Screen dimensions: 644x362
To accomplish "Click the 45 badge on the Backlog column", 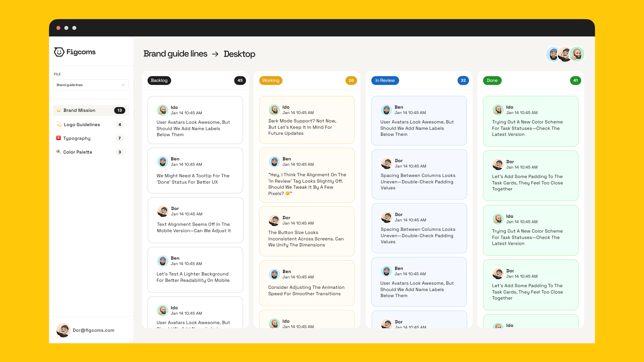I will (x=240, y=80).
